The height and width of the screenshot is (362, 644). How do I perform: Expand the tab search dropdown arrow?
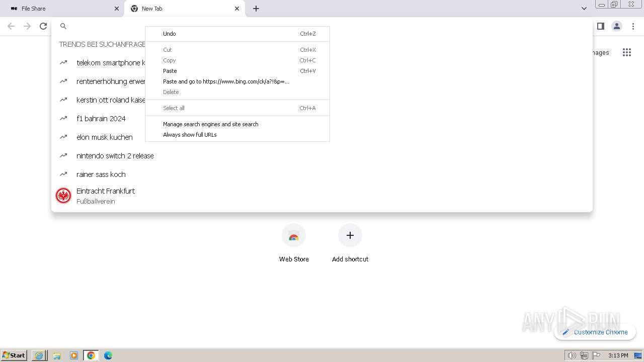pyautogui.click(x=584, y=9)
